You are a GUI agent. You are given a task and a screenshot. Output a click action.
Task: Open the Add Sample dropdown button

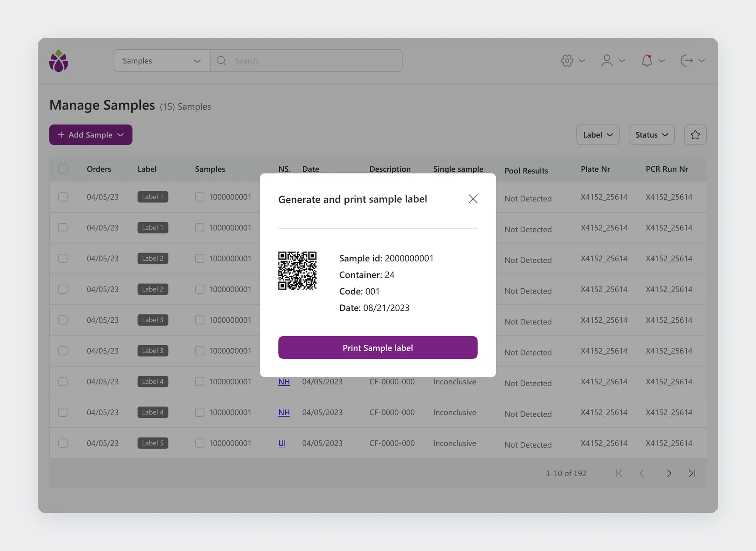(x=91, y=135)
